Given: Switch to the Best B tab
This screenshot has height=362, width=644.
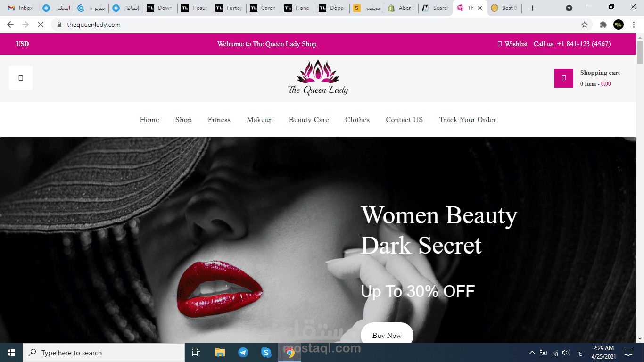Looking at the screenshot, I should (x=504, y=8).
